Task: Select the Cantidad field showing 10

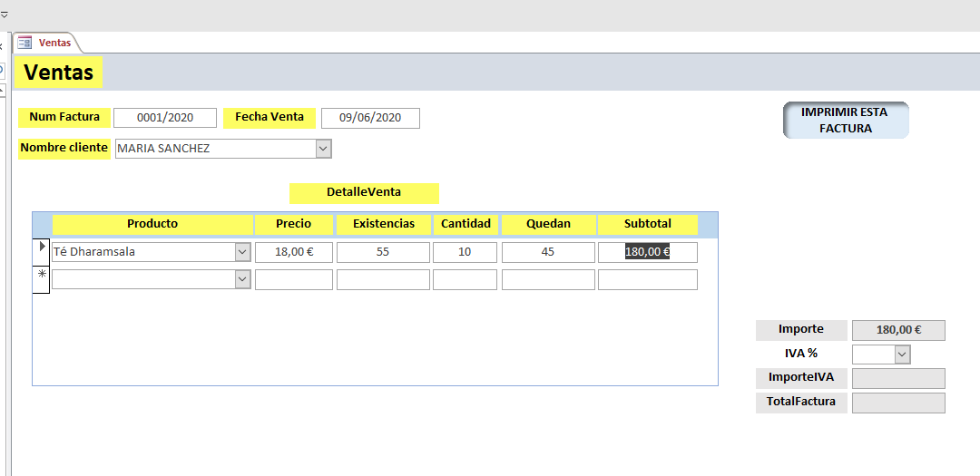Action: [465, 252]
